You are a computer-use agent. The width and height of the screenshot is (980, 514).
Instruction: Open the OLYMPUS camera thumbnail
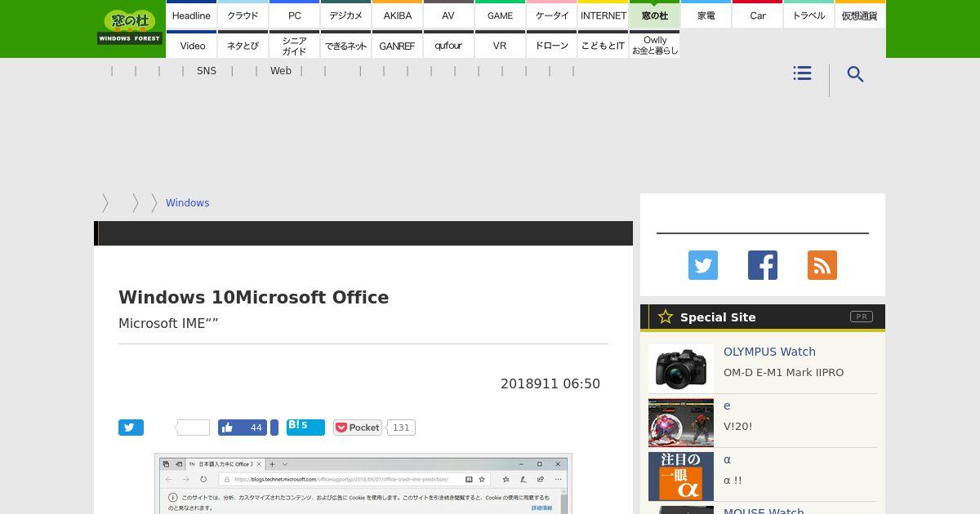click(681, 368)
